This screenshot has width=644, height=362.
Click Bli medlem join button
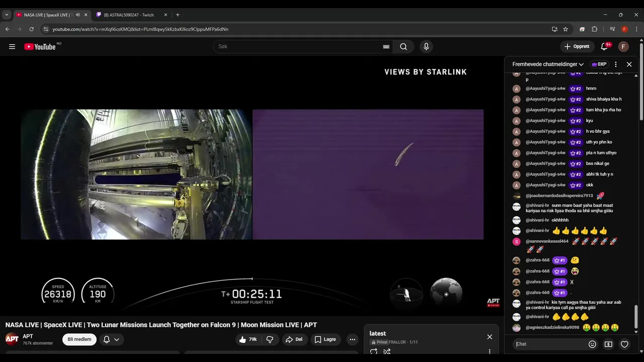click(79, 339)
